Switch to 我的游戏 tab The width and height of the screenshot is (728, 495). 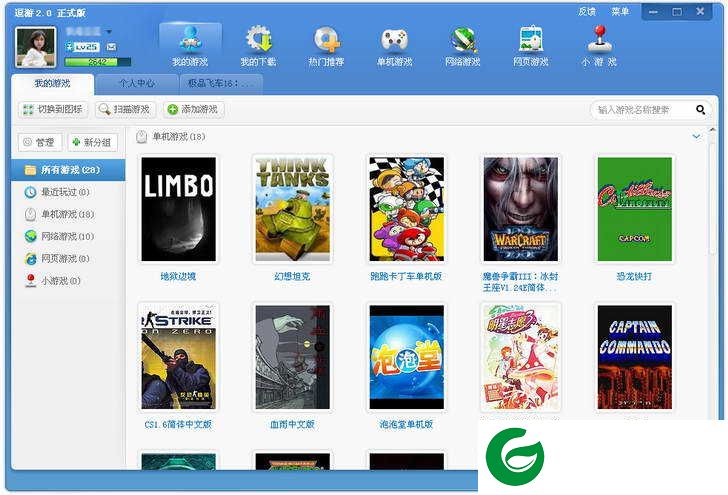pyautogui.click(x=52, y=84)
